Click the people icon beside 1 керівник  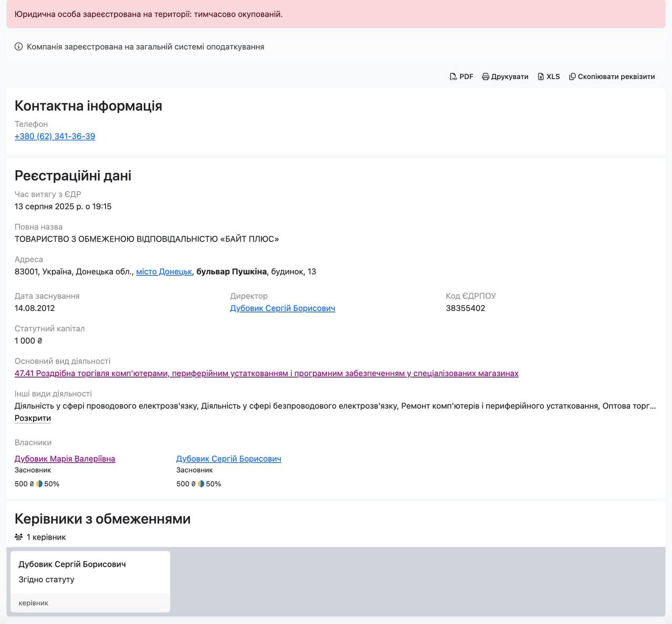coord(19,537)
